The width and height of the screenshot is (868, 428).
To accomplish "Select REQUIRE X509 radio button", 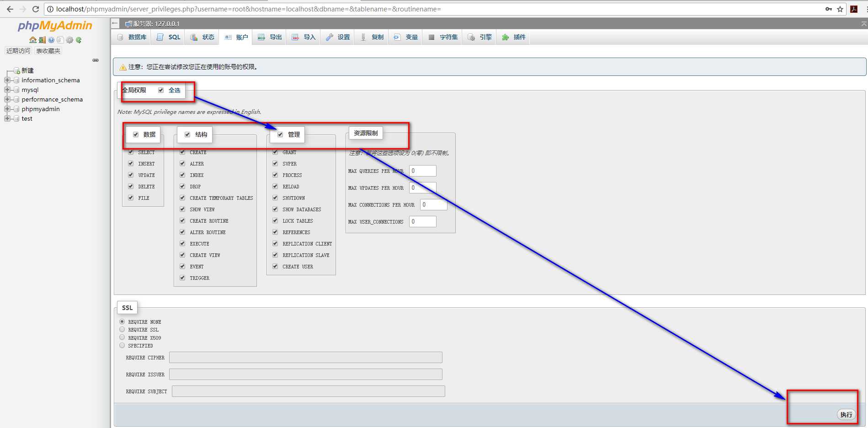I will pos(122,337).
